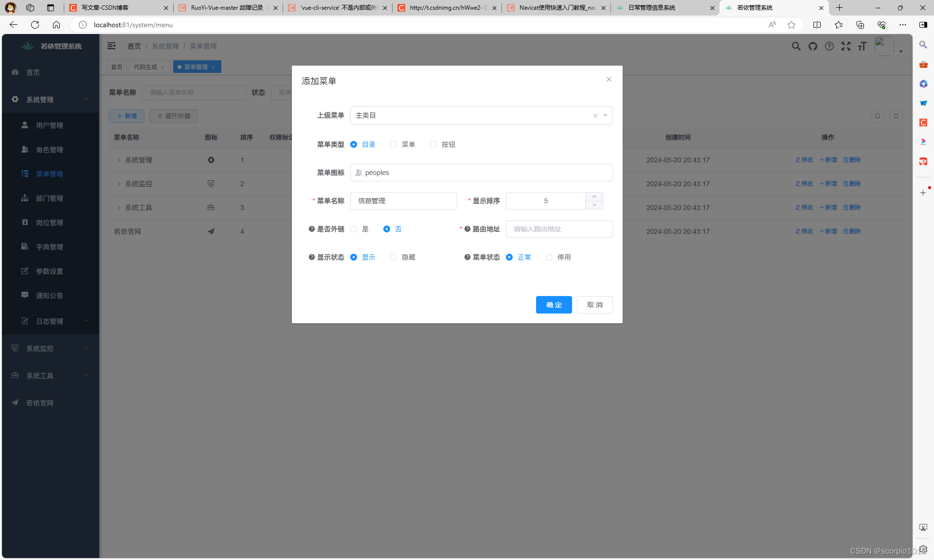
Task: Click the 菜单图标 peoples icon field
Action: click(481, 173)
